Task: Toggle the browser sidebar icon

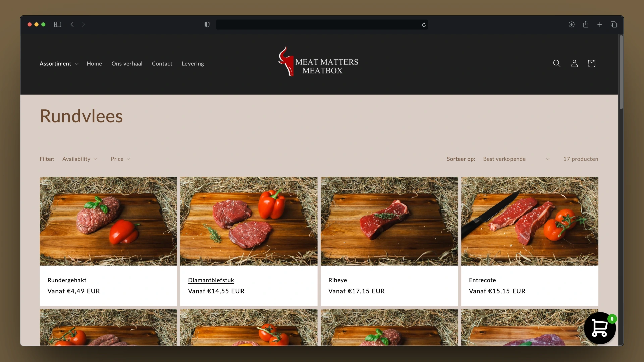Action: 58,24
